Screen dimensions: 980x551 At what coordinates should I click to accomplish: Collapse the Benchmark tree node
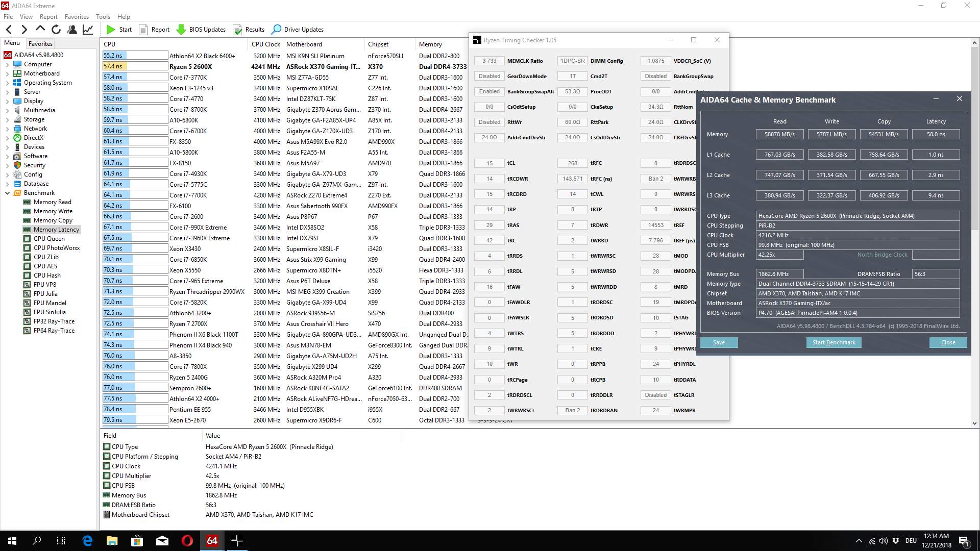(7, 193)
